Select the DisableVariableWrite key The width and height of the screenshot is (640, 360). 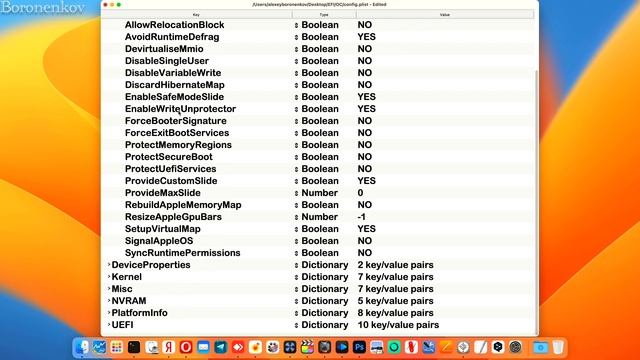[x=173, y=73]
